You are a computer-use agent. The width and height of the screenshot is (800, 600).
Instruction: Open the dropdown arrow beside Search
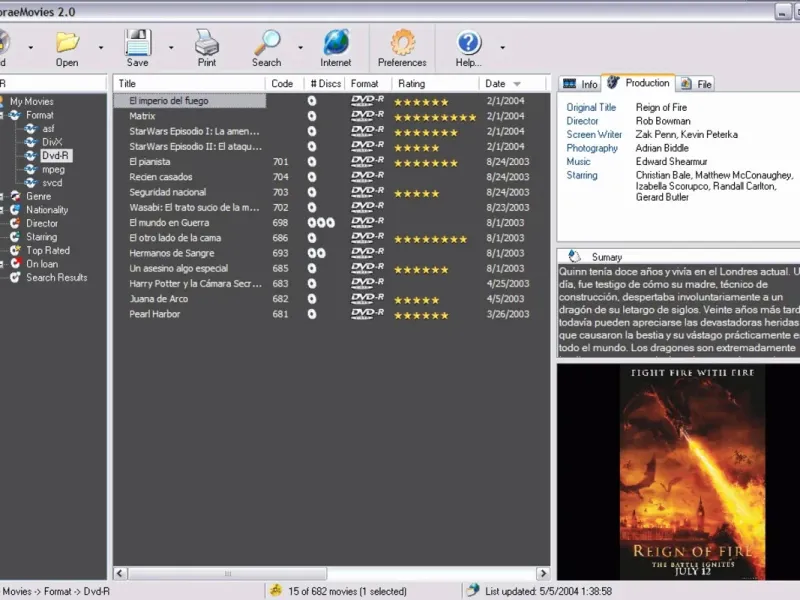[301, 47]
